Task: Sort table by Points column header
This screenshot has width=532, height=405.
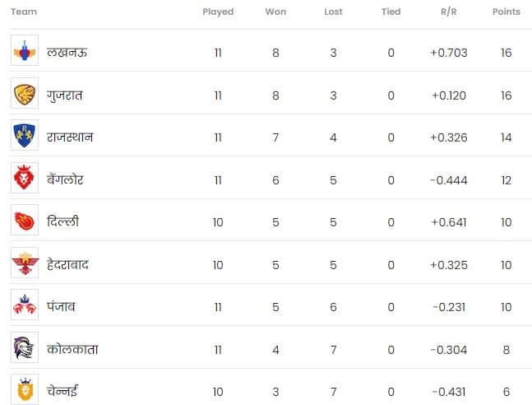Action: [506, 12]
